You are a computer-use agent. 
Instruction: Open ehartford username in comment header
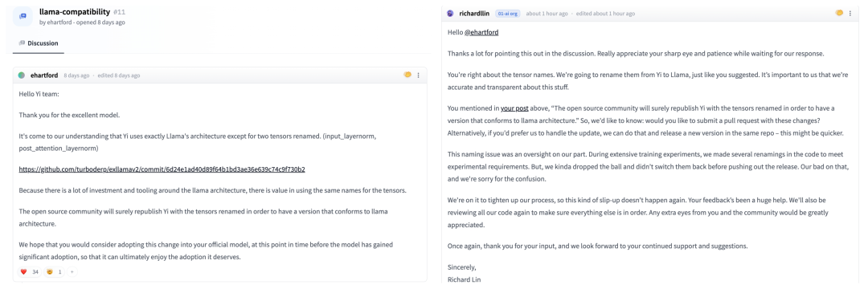44,75
